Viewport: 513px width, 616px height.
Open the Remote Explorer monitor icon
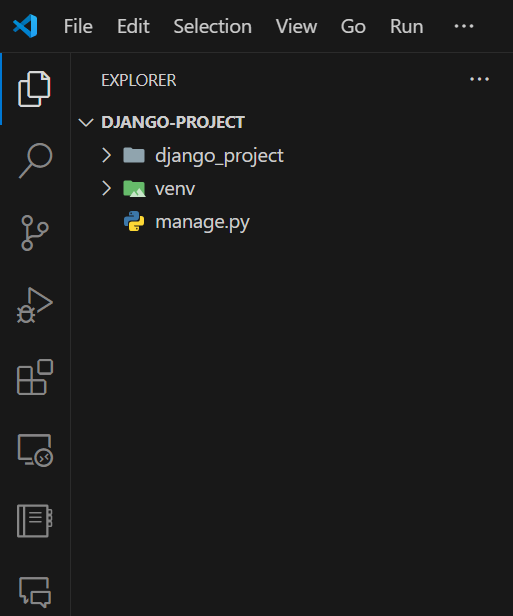[x=35, y=450]
